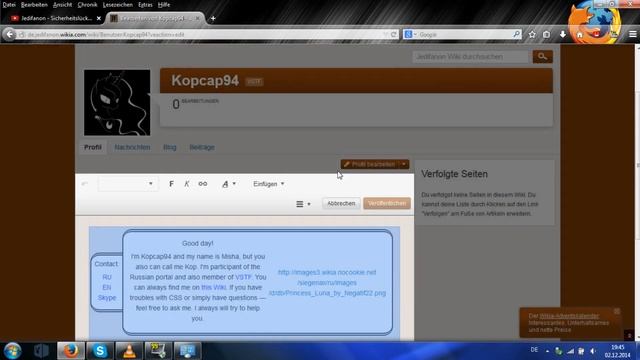Follow the Skype contact link
This screenshot has width=640, height=360.
[107, 298]
